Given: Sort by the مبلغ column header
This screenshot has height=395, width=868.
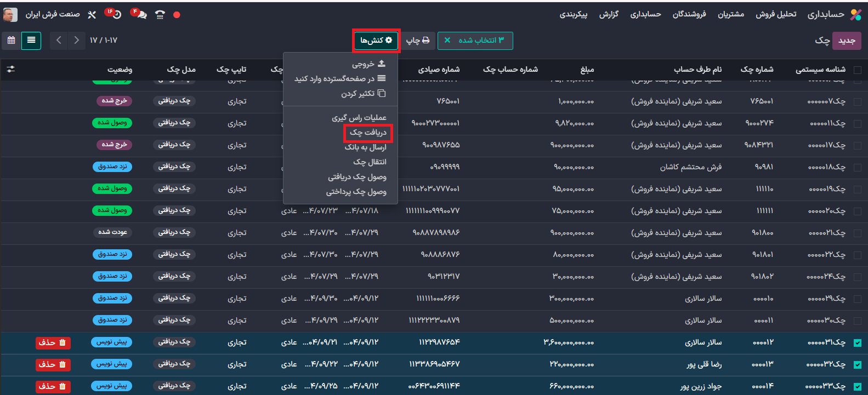Looking at the screenshot, I should coord(587,70).
